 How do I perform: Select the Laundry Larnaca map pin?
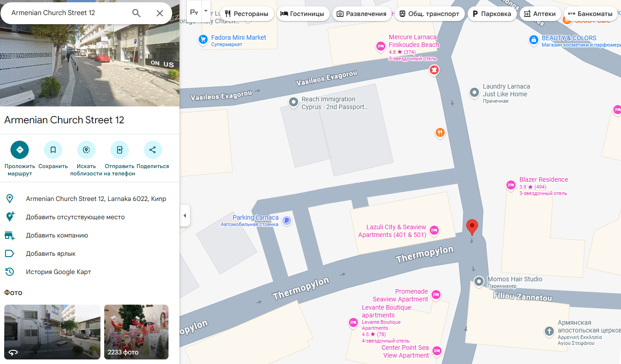[475, 92]
